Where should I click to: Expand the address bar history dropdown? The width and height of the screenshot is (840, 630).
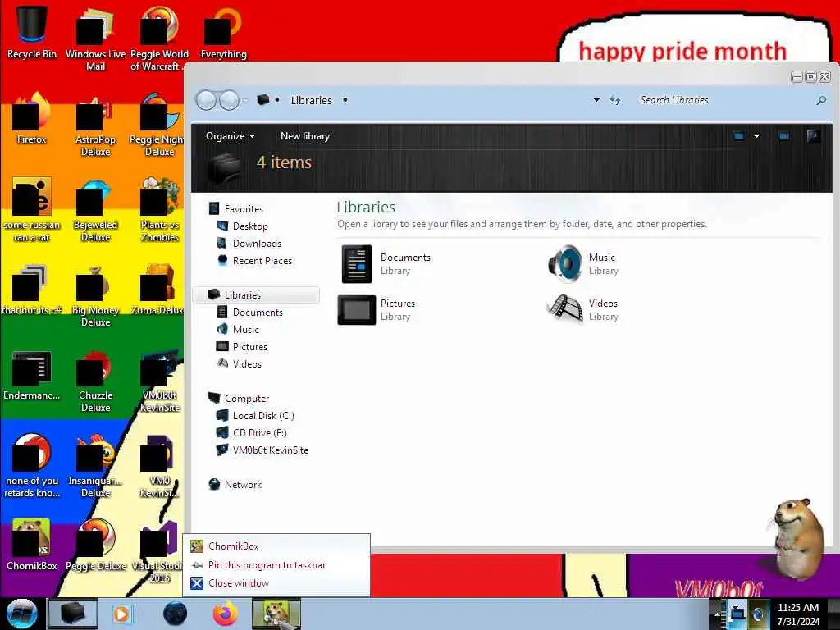coord(596,100)
